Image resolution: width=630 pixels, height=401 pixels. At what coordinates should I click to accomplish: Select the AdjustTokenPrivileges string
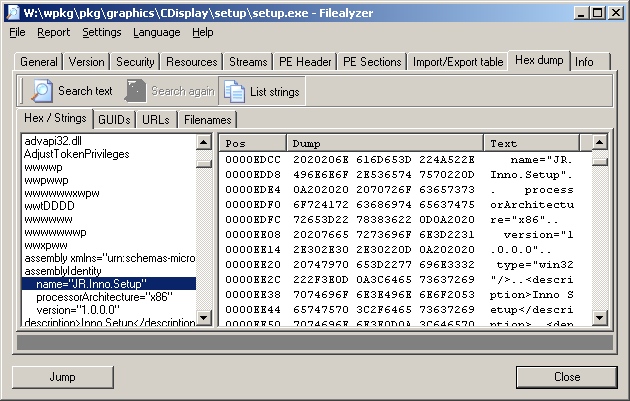(x=76, y=154)
